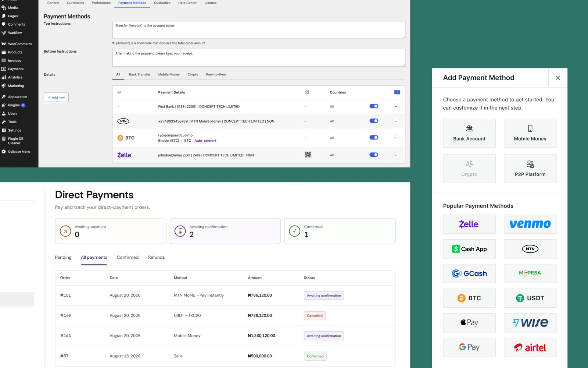588x368 pixels.
Task: Open the Analytics bar chart icon
Action: (4, 77)
